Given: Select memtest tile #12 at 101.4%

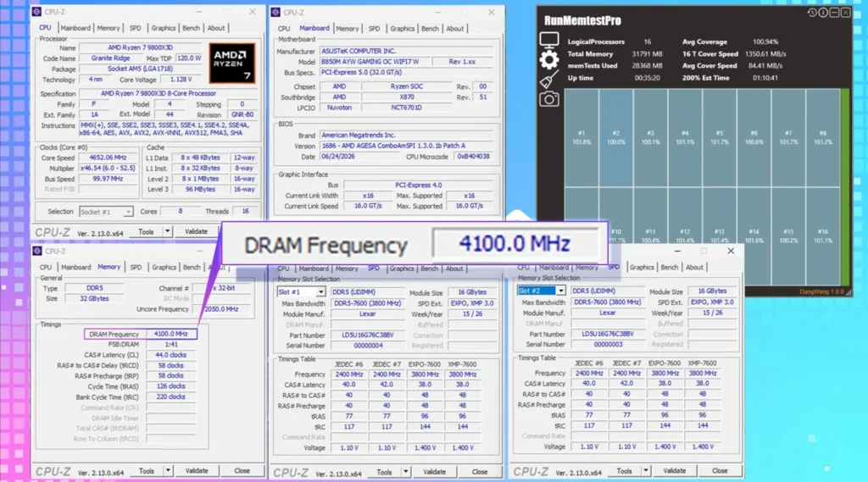Looking at the screenshot, I should coord(685,235).
